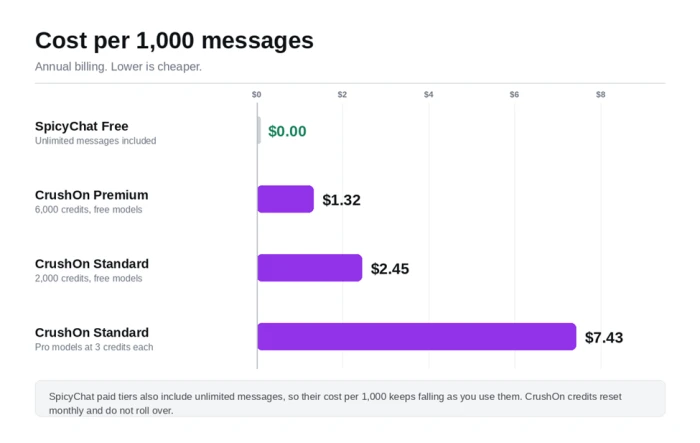This screenshot has width=700, height=443.
Task: Click the $7.43 value label
Action: point(604,337)
